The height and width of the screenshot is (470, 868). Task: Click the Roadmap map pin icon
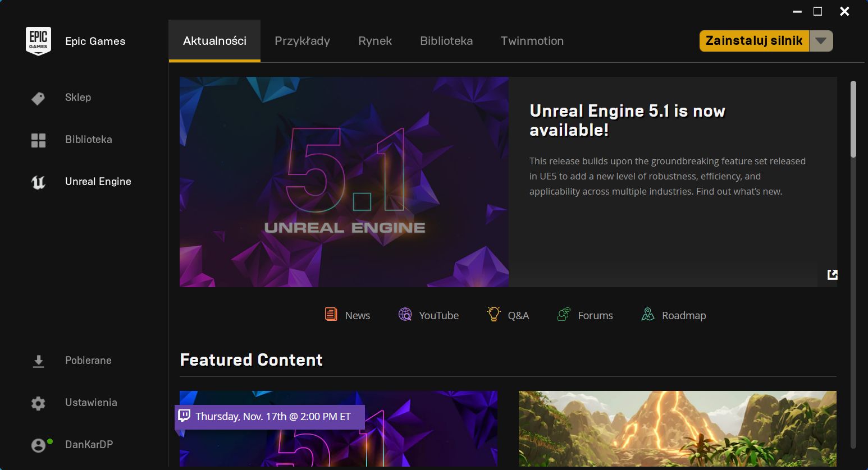click(648, 314)
